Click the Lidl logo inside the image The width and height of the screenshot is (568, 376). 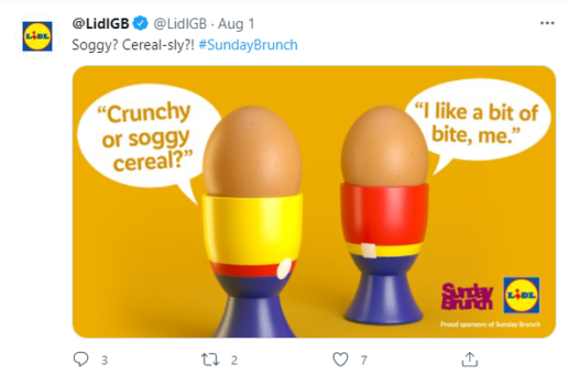[x=521, y=295]
